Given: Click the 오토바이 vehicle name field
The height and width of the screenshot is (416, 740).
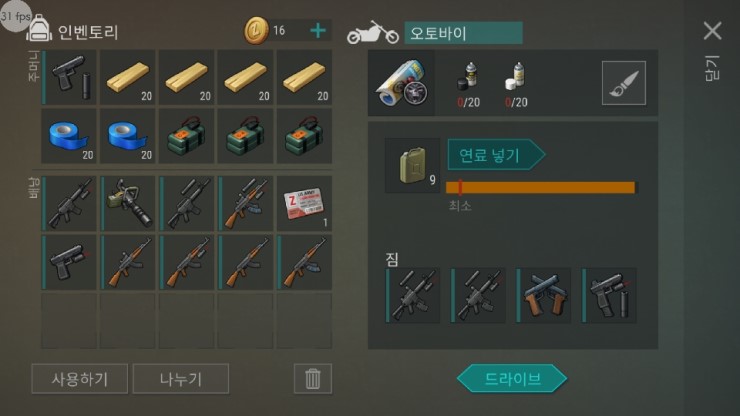Looking at the screenshot, I should (x=463, y=33).
